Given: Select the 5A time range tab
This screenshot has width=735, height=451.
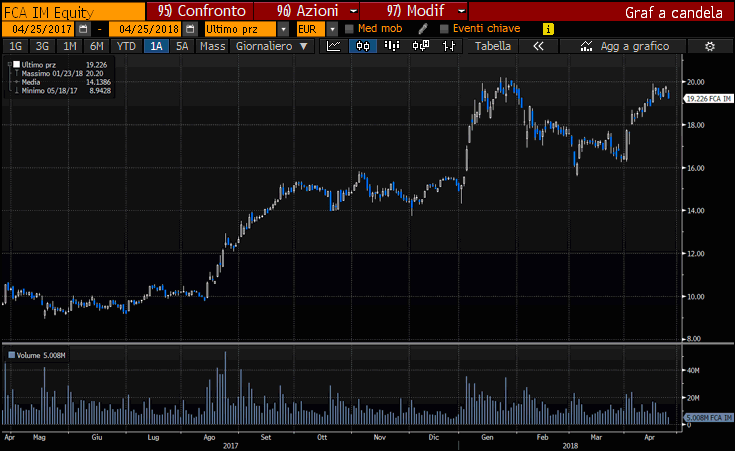Looking at the screenshot, I should coord(182,46).
